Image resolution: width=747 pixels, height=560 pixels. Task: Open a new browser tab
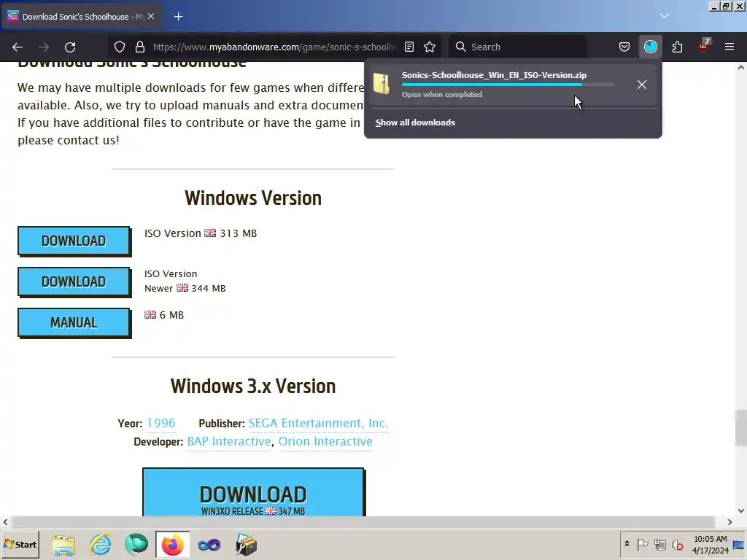tap(178, 17)
